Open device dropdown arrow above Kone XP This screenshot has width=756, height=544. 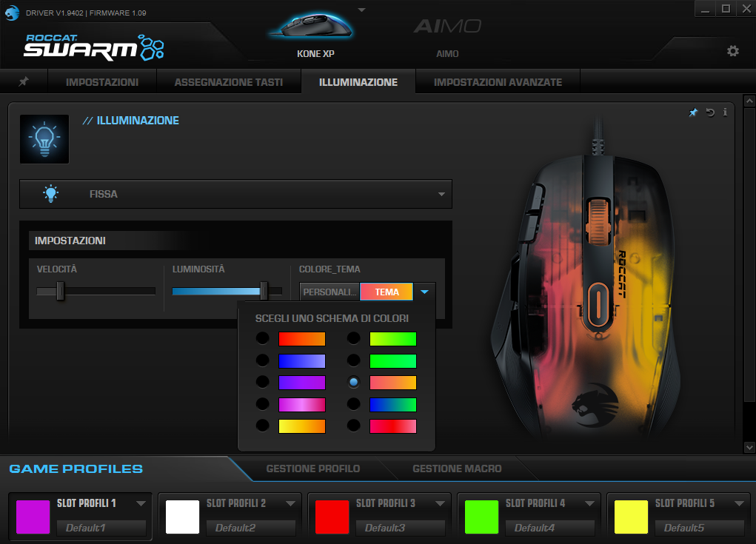coord(361,10)
